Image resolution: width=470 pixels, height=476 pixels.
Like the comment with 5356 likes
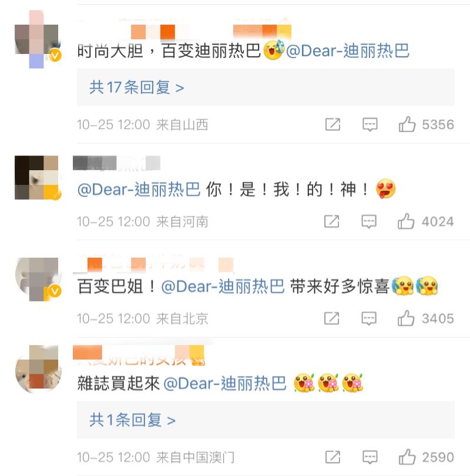407,124
